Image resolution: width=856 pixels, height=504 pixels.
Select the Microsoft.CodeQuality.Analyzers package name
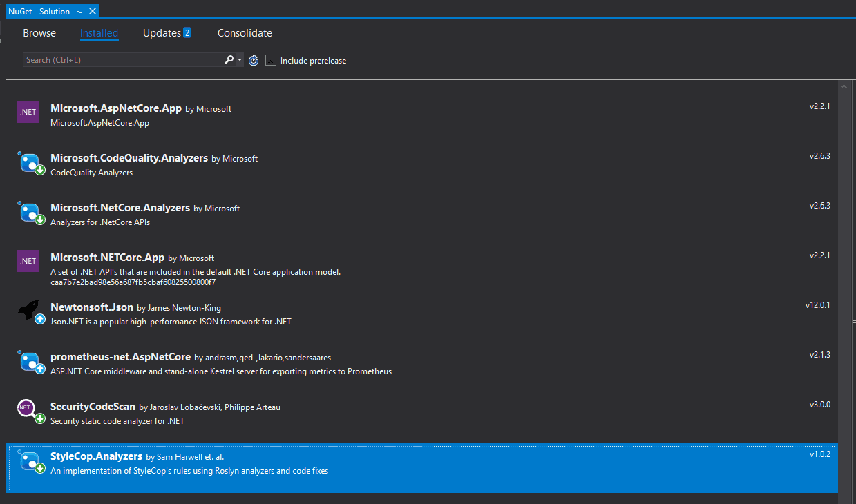129,158
